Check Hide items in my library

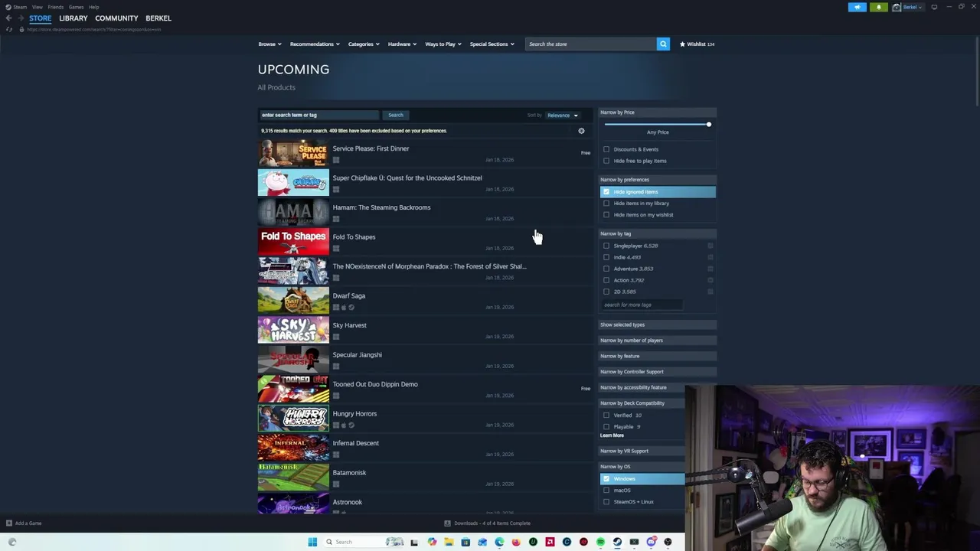click(606, 204)
